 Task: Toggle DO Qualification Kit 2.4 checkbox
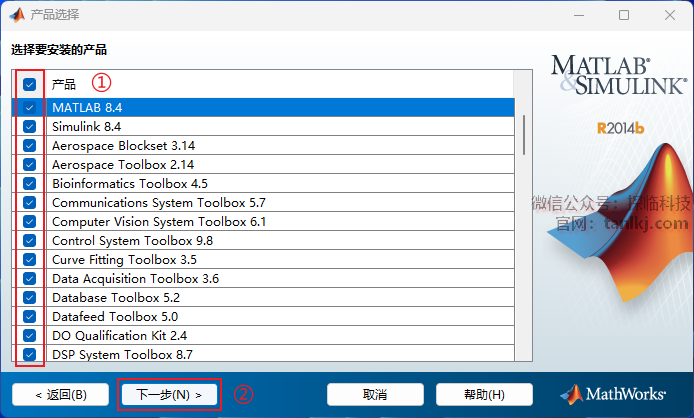(29, 336)
